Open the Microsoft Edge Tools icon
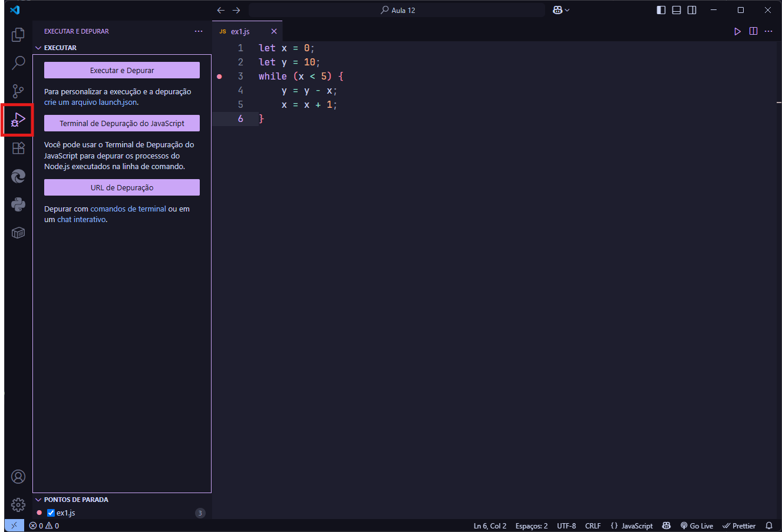 (18, 176)
